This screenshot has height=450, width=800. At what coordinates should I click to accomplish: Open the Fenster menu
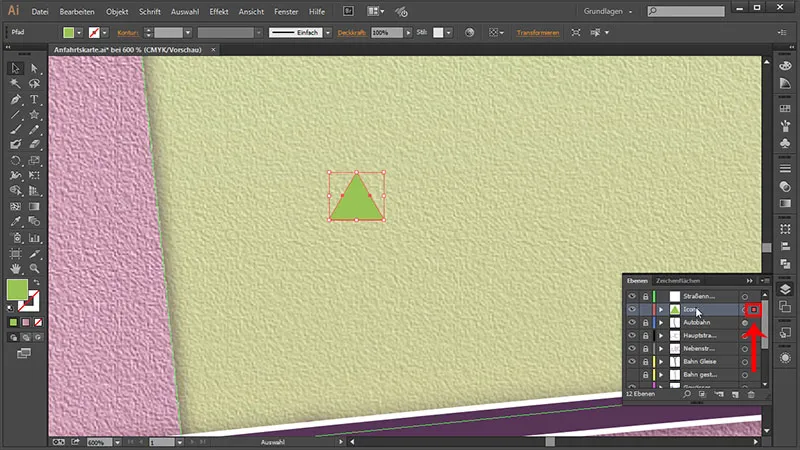tap(286, 11)
